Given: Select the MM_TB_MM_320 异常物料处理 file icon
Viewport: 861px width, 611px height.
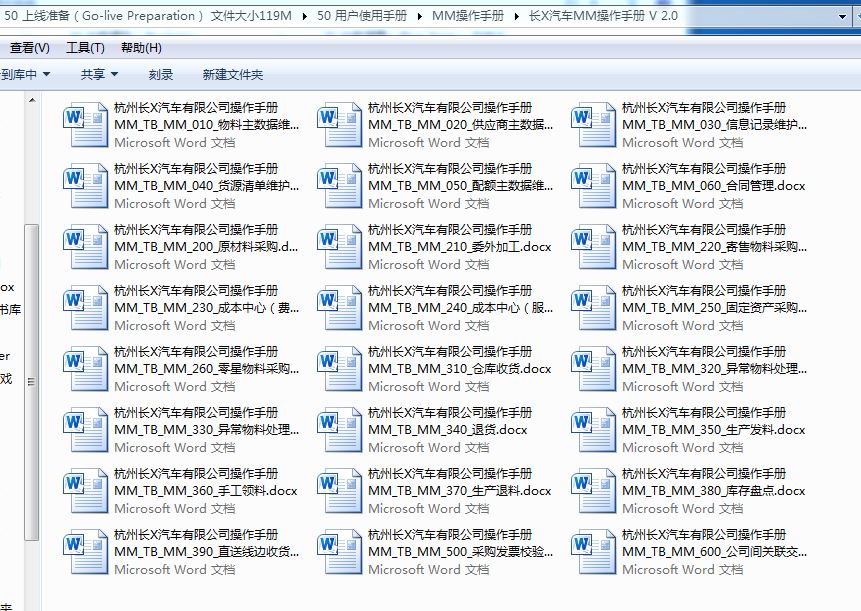Looking at the screenshot, I should click(593, 368).
